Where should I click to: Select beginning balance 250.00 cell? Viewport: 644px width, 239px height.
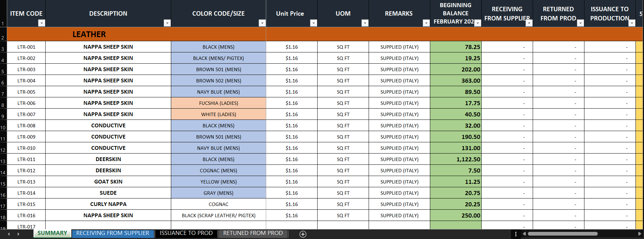(x=456, y=216)
